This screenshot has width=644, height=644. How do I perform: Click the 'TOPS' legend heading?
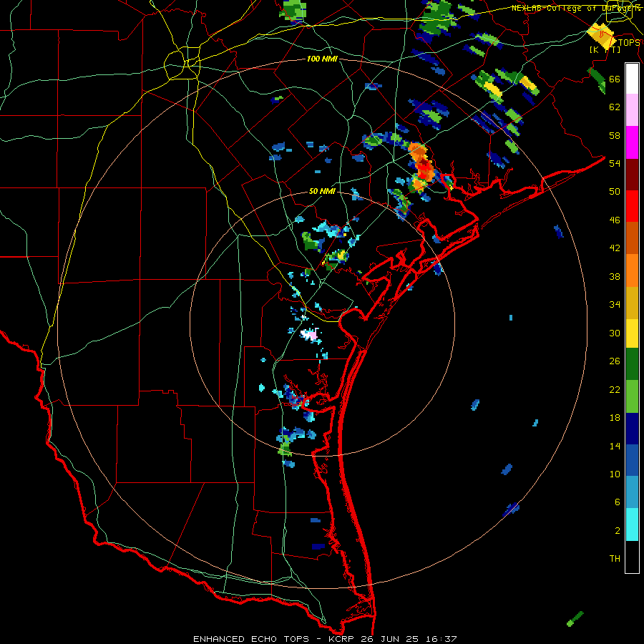[629, 43]
